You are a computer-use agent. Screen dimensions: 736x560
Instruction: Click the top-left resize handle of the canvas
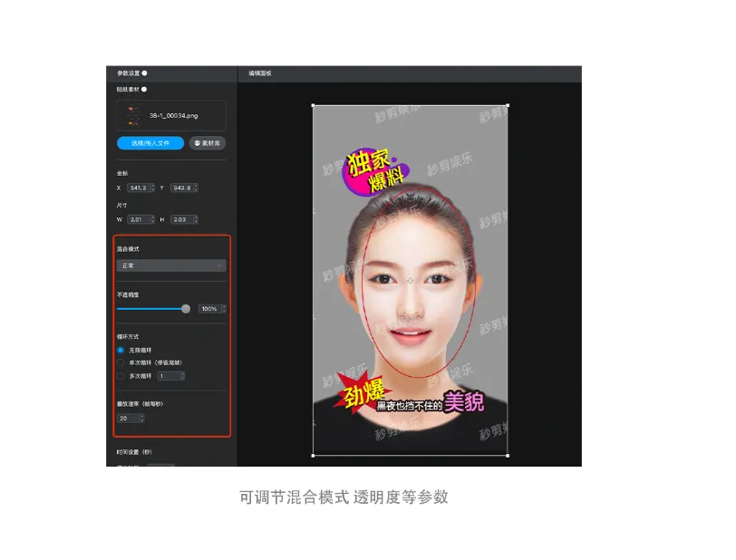(314, 106)
